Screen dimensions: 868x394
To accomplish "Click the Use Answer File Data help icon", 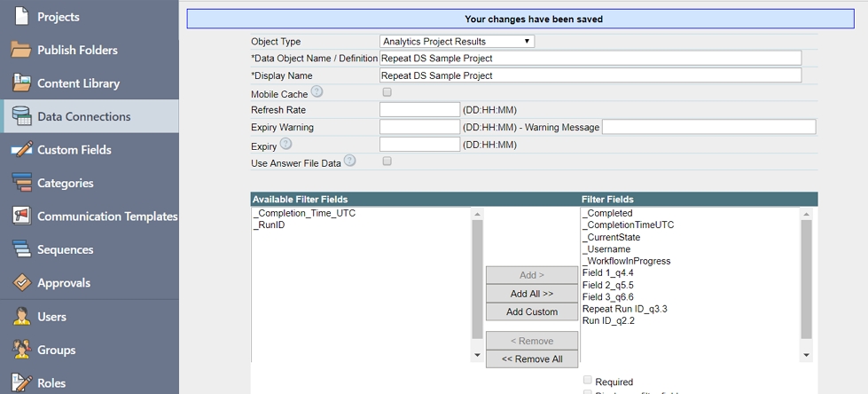I will click(x=350, y=161).
